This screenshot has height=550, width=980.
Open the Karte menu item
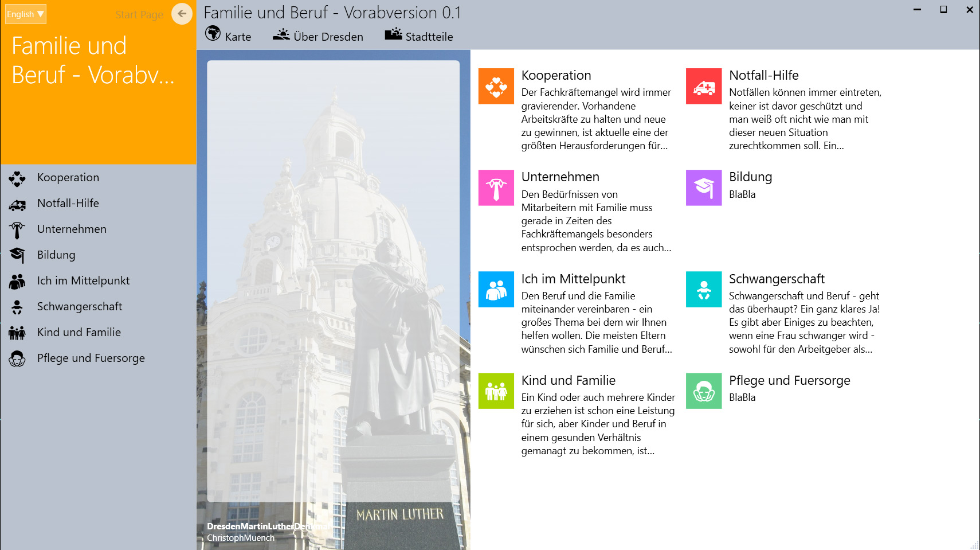click(x=228, y=36)
